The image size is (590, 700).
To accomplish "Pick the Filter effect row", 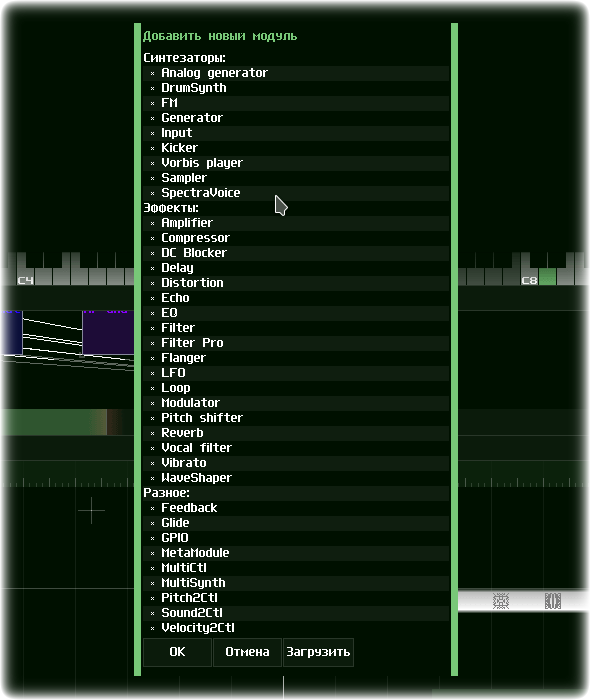I will [x=296, y=328].
